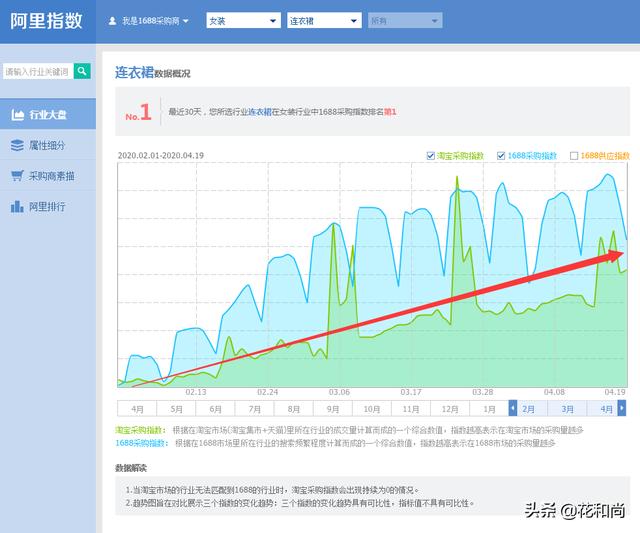
Task: Click the 1688采购指数 blue description label
Action: (142, 443)
